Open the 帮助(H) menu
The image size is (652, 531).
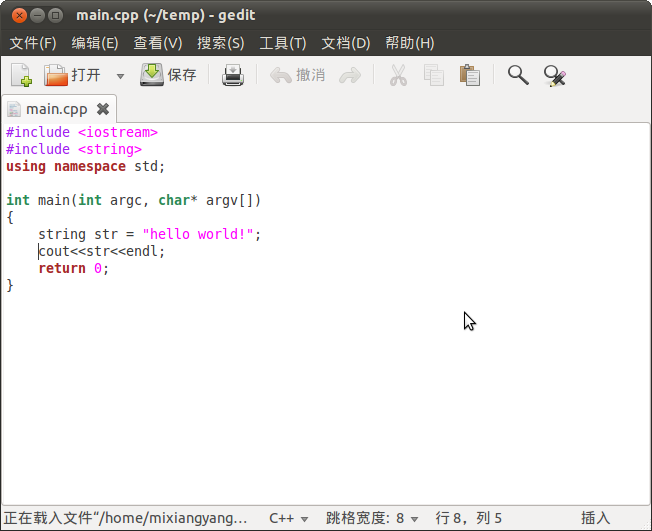coord(410,43)
